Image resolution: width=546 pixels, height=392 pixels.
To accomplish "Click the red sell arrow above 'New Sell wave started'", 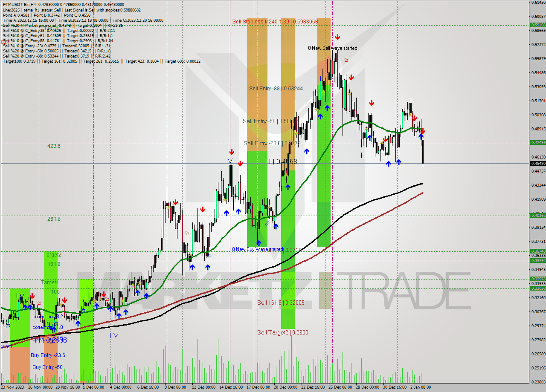I will (x=337, y=37).
